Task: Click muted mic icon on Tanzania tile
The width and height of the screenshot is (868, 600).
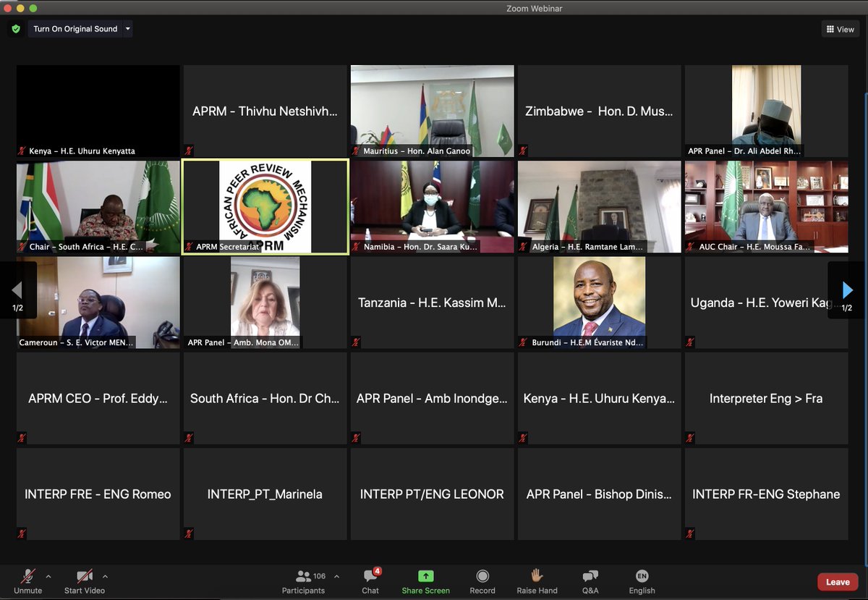Action: (357, 342)
